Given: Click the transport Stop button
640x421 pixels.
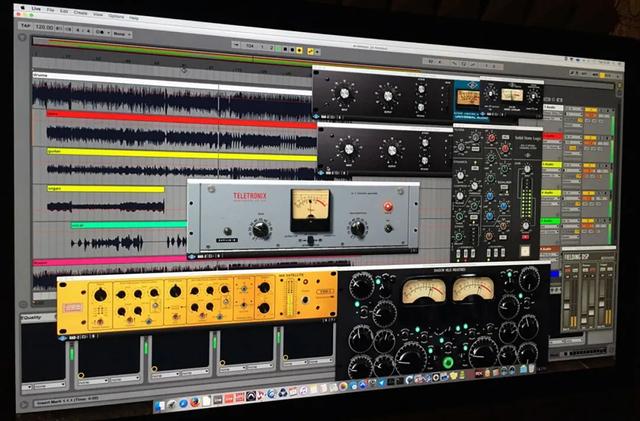Looking at the screenshot, I should click(285, 49).
